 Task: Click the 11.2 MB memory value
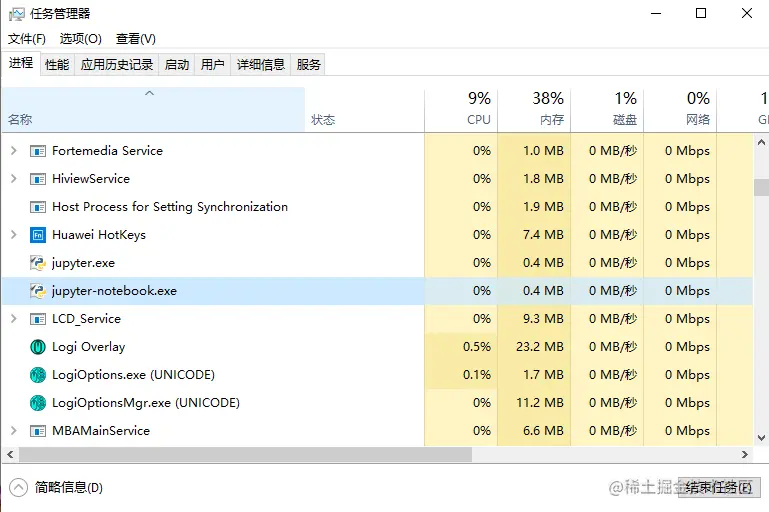(x=540, y=403)
